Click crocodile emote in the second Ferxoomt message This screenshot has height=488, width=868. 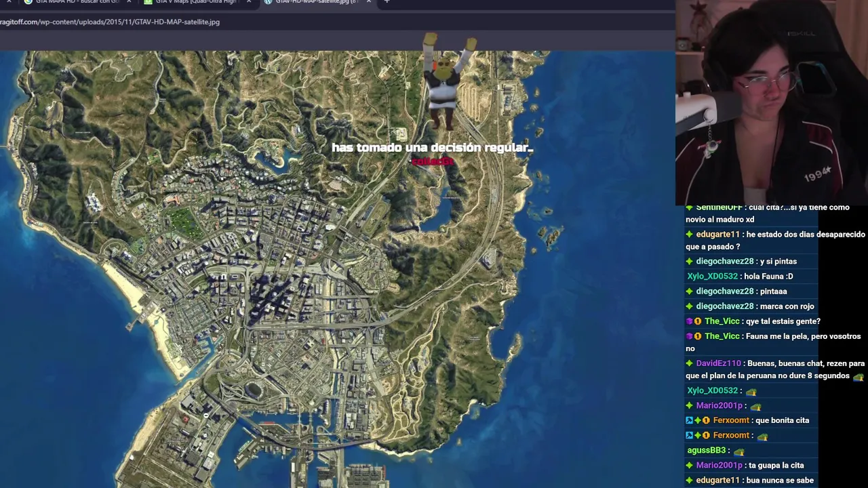pyautogui.click(x=762, y=436)
